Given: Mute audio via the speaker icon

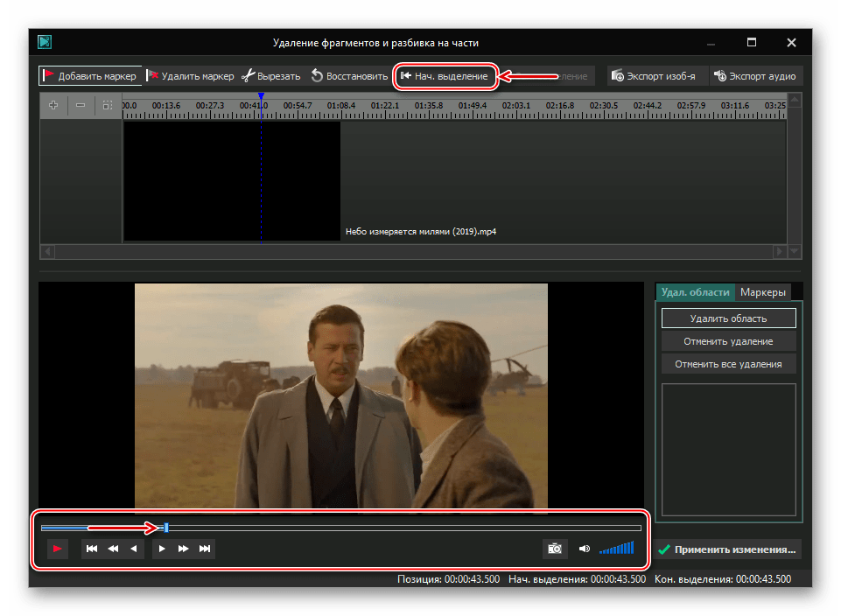Looking at the screenshot, I should (x=585, y=549).
